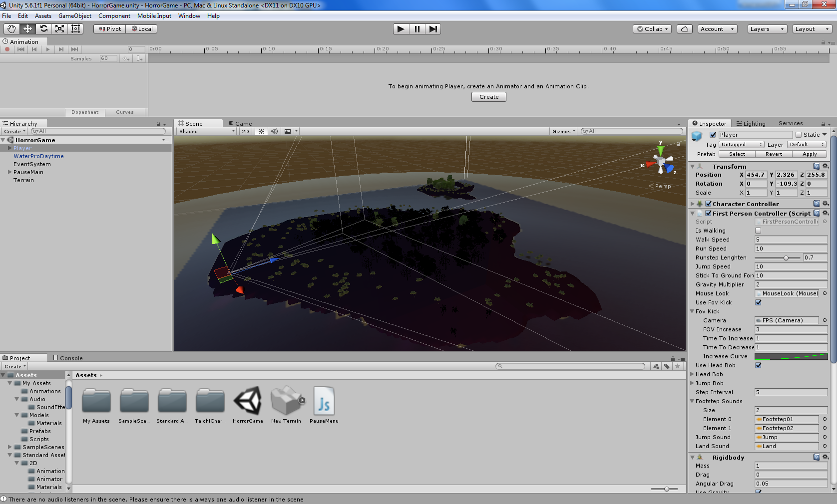The image size is (837, 504).
Task: Disable First Person Controller script checkbox
Action: tap(708, 213)
